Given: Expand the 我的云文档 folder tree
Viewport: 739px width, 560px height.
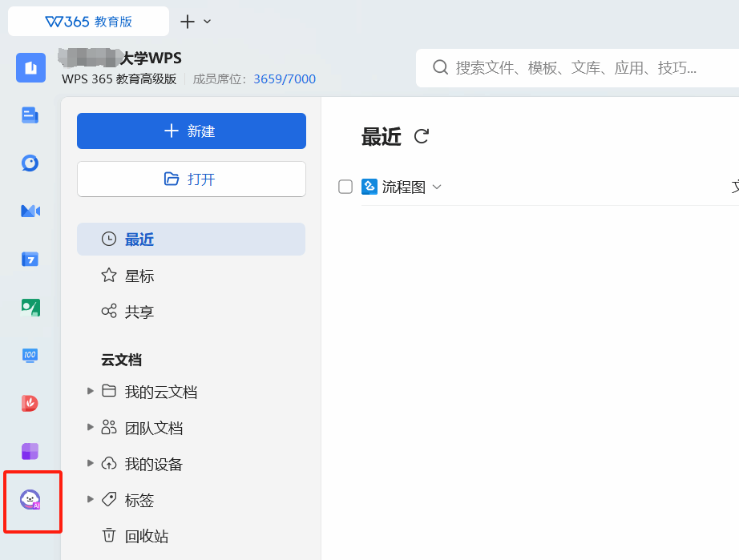Looking at the screenshot, I should click(x=91, y=391).
